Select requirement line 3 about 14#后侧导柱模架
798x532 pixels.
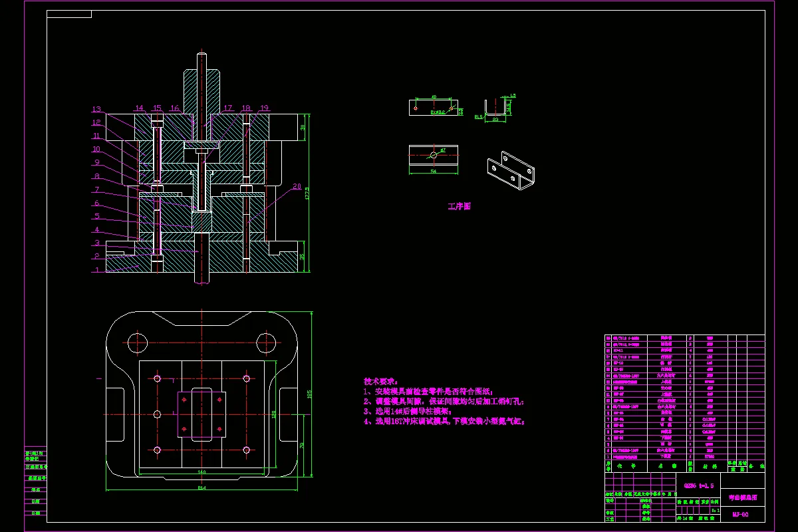point(408,412)
